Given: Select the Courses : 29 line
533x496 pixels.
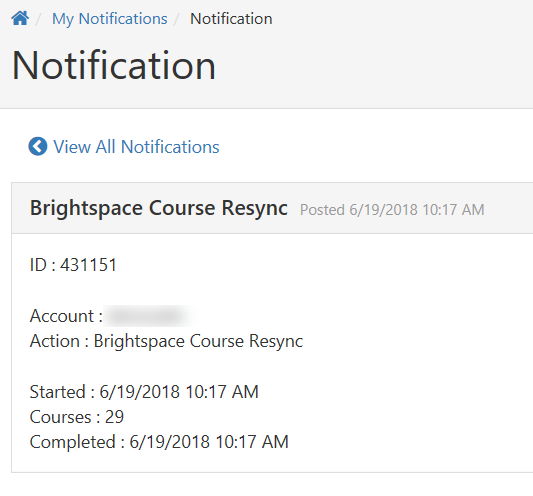Looking at the screenshot, I should click(77, 417).
